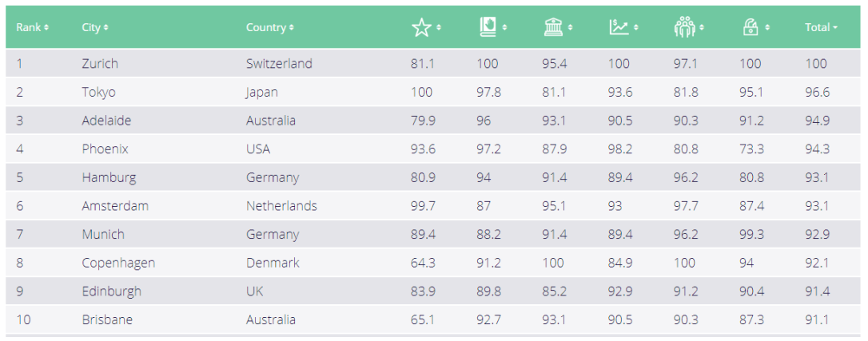Image resolution: width=868 pixels, height=341 pixels.
Task: Click the Adelaide city cell
Action: [106, 121]
